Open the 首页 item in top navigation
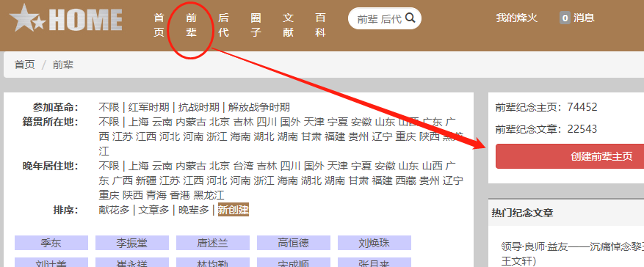644x267 pixels. click(159, 25)
